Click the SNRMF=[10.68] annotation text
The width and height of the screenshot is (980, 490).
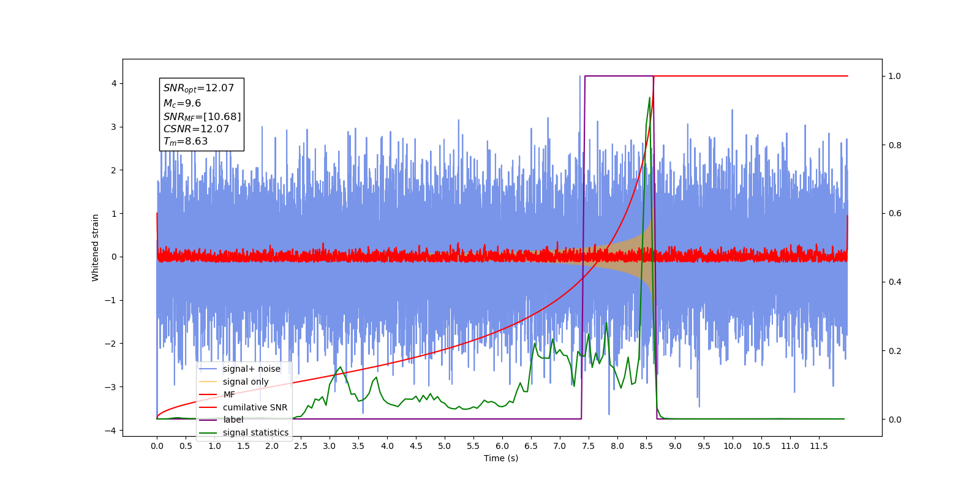(x=202, y=116)
